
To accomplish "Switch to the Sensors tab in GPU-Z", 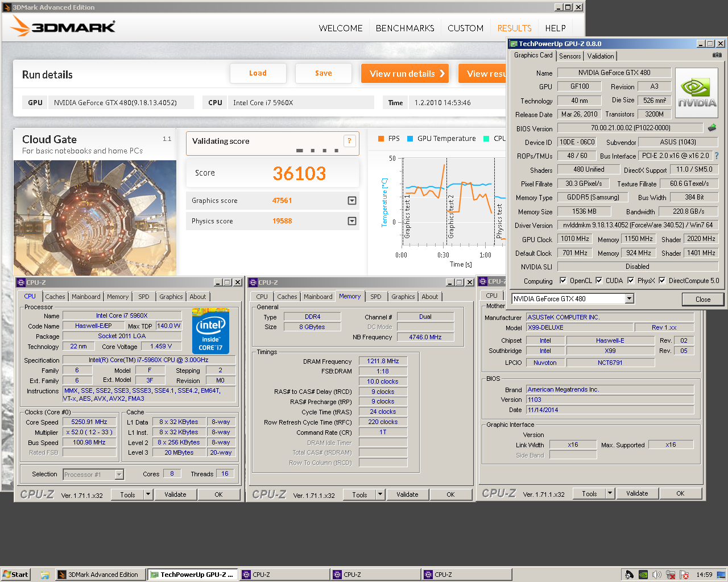I will [570, 56].
